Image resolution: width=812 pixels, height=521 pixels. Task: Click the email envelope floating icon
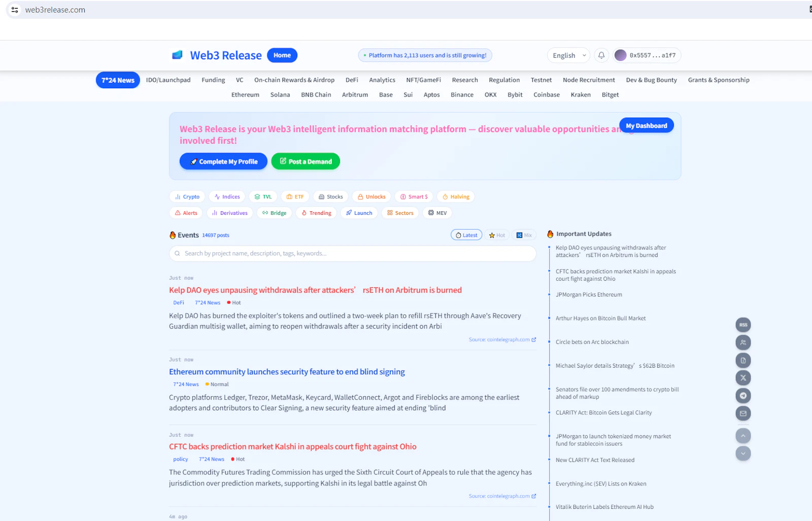743,413
